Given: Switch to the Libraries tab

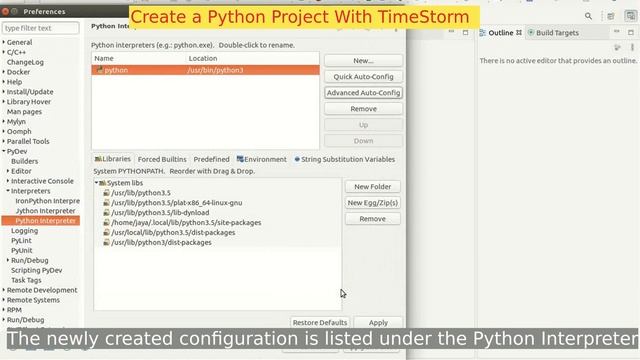Looking at the screenshot, I should 113,159.
